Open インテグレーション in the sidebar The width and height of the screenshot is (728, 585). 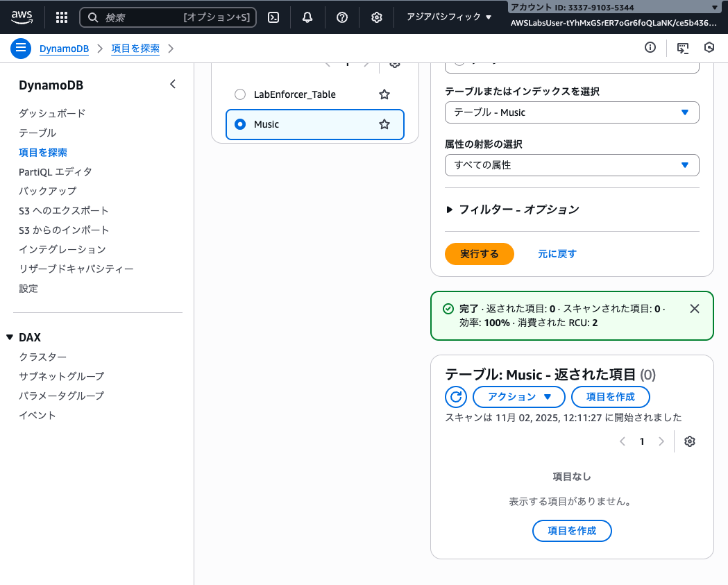pos(62,250)
